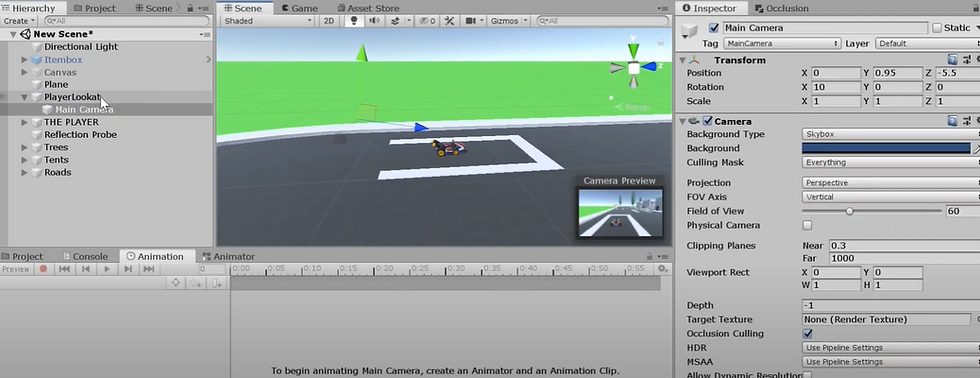The width and height of the screenshot is (980, 378).
Task: Open the component tools wrench icon
Action: 449,21
